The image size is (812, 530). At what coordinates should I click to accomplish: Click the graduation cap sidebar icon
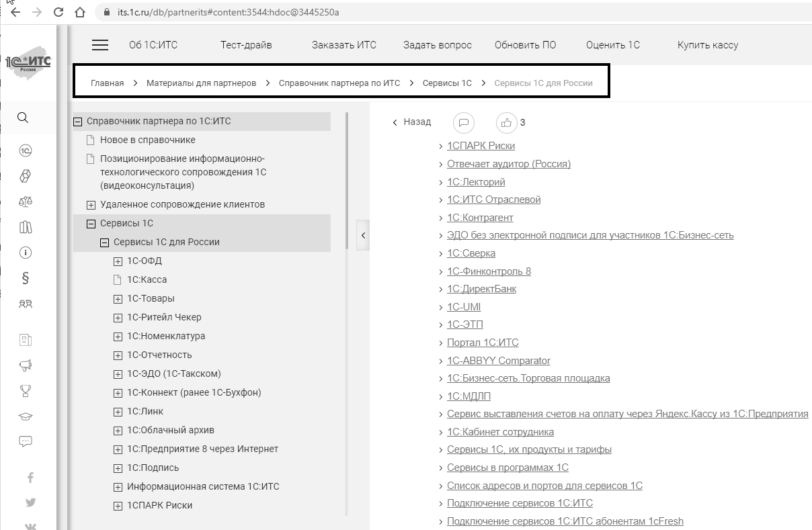click(26, 416)
